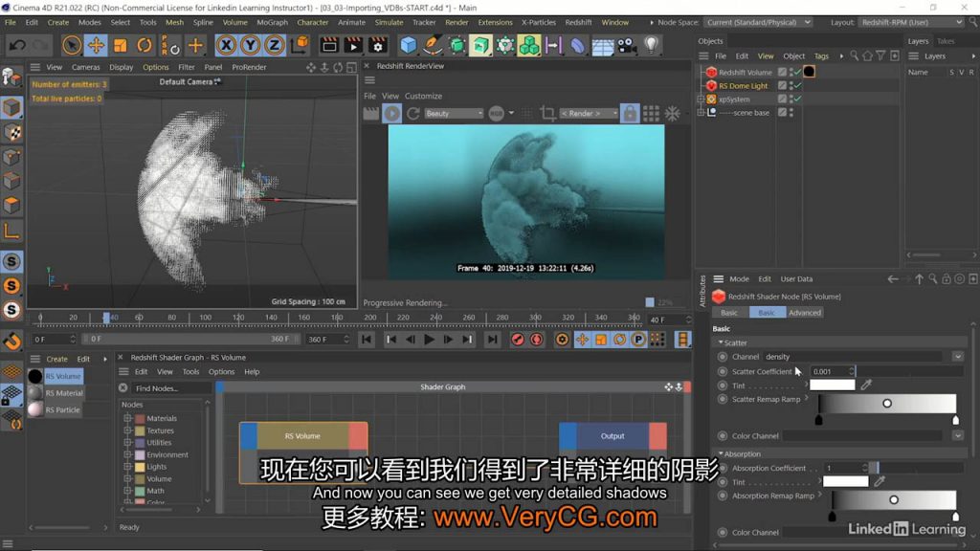Open the Redshift menu

click(x=578, y=23)
